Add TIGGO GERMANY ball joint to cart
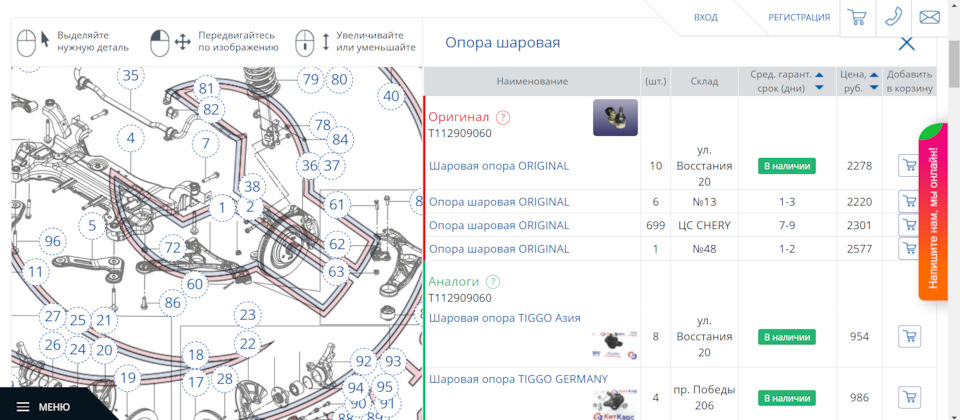 click(909, 398)
